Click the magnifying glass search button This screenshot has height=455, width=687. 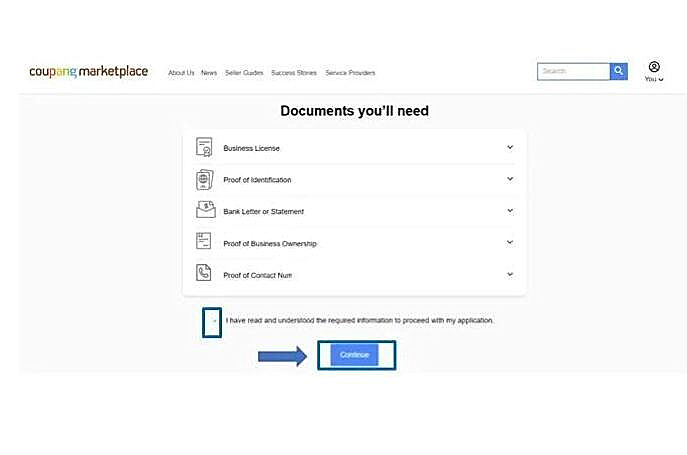click(619, 72)
